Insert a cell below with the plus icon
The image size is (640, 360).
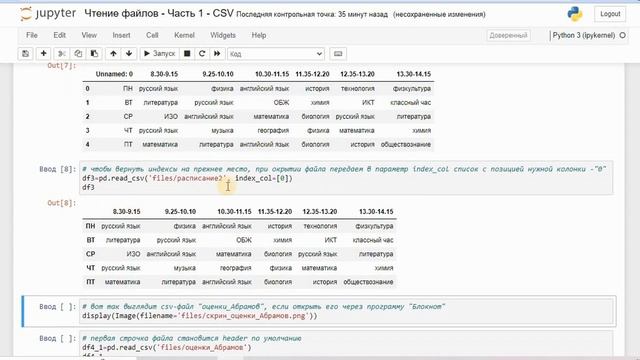44,54
